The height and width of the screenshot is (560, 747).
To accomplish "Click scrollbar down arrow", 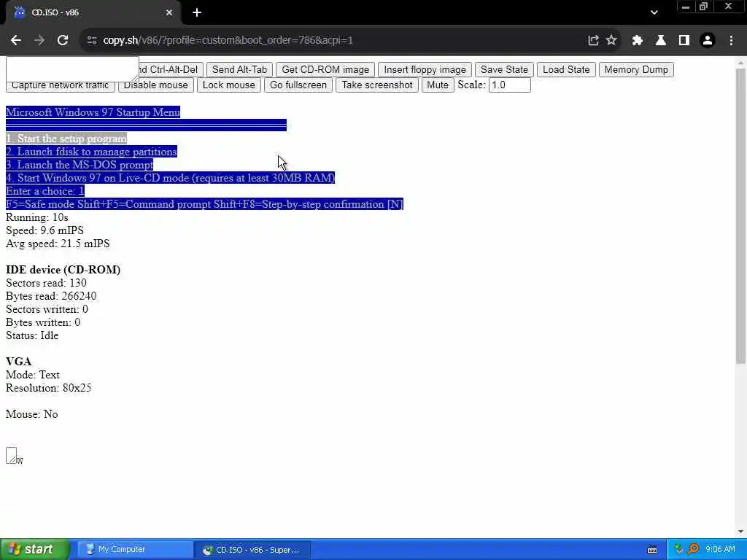I will pyautogui.click(x=741, y=532).
